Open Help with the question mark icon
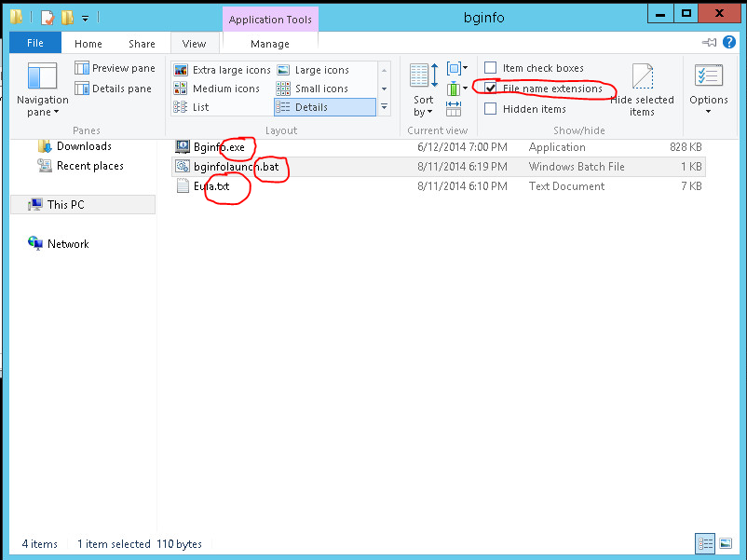747x560 pixels. coord(729,43)
